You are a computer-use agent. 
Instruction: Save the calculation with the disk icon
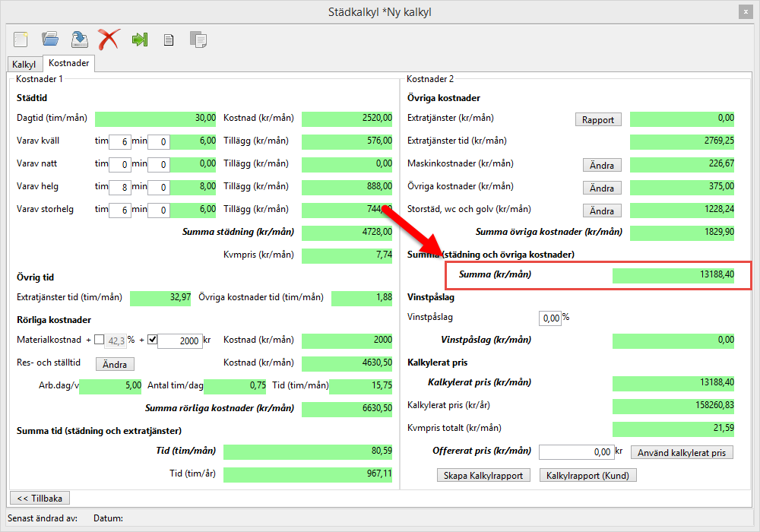[x=79, y=39]
